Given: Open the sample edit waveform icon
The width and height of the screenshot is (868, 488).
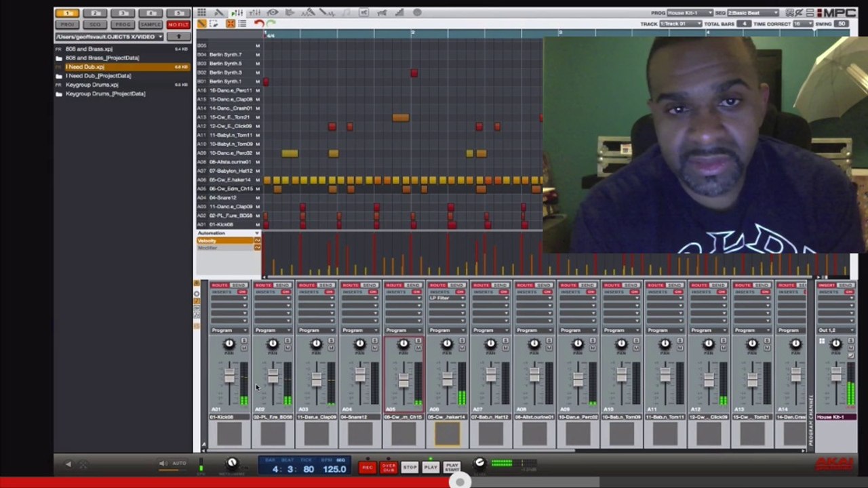Looking at the screenshot, I should (327, 12).
